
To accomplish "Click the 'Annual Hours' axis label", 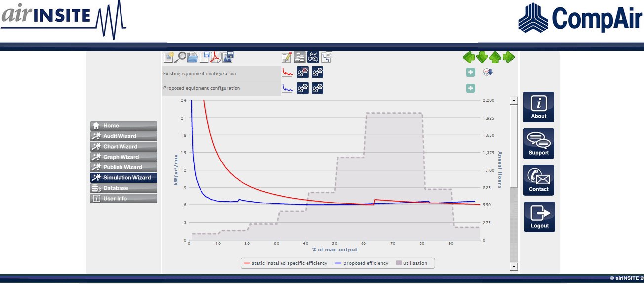I will coord(500,170).
